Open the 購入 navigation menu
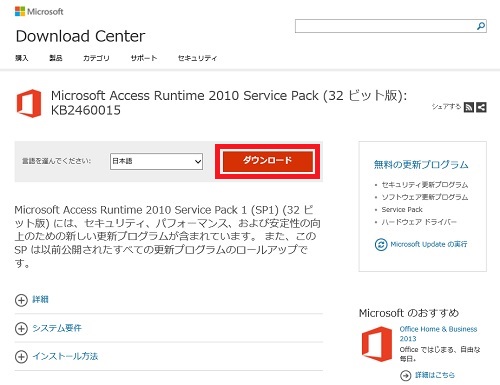 pyautogui.click(x=22, y=58)
